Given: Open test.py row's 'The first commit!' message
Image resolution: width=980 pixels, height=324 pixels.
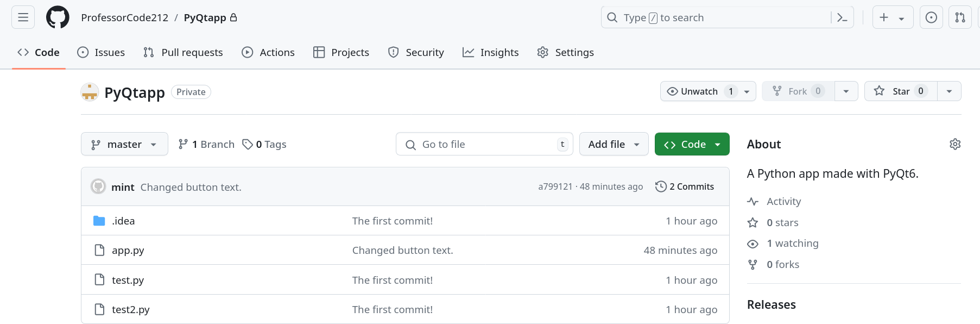Looking at the screenshot, I should point(392,280).
